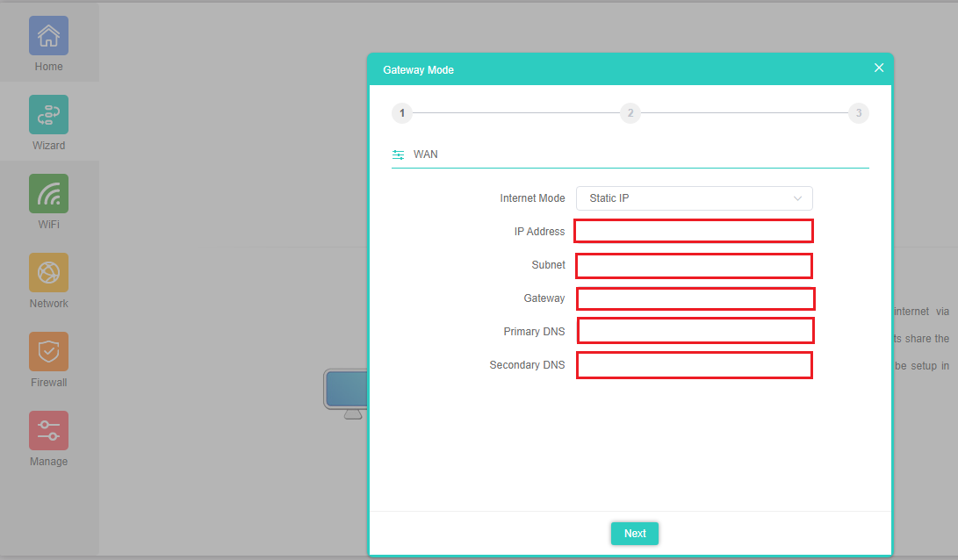Open the Home page icon
The width and height of the screenshot is (958, 560).
(48, 36)
